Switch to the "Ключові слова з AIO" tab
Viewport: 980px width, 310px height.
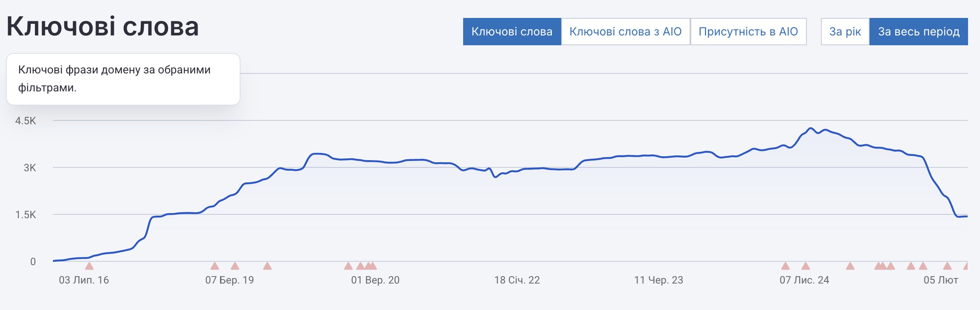coord(625,32)
